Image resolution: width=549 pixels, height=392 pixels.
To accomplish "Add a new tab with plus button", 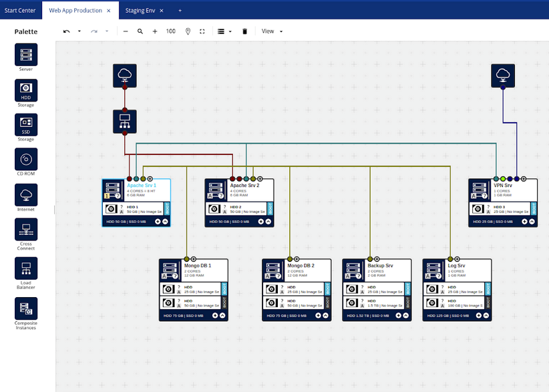I will tap(179, 11).
